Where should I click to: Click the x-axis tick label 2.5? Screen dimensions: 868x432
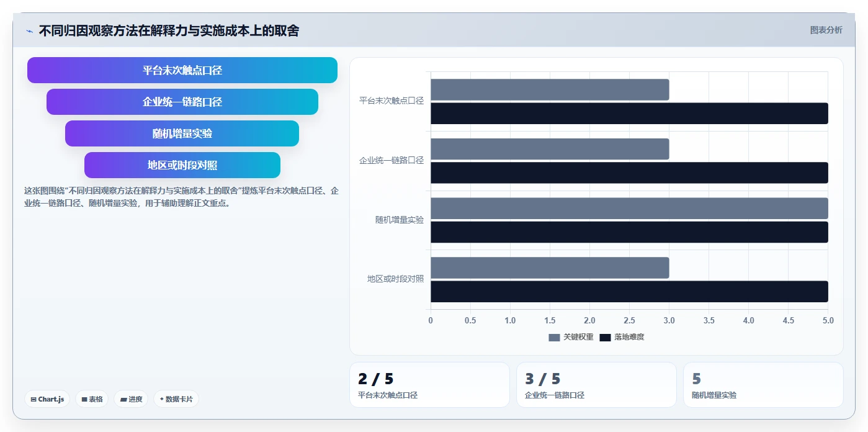pos(629,320)
